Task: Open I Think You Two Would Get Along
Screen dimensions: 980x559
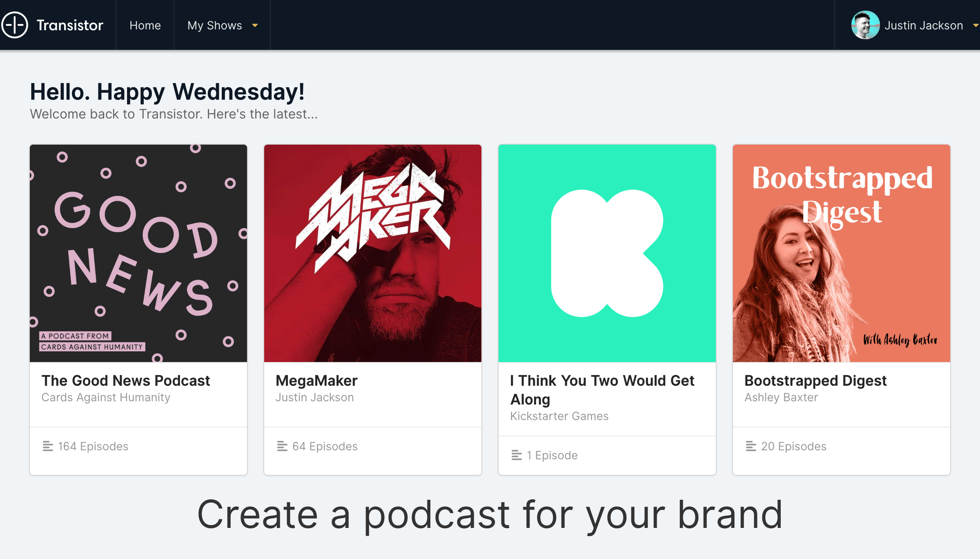Action: tap(602, 390)
